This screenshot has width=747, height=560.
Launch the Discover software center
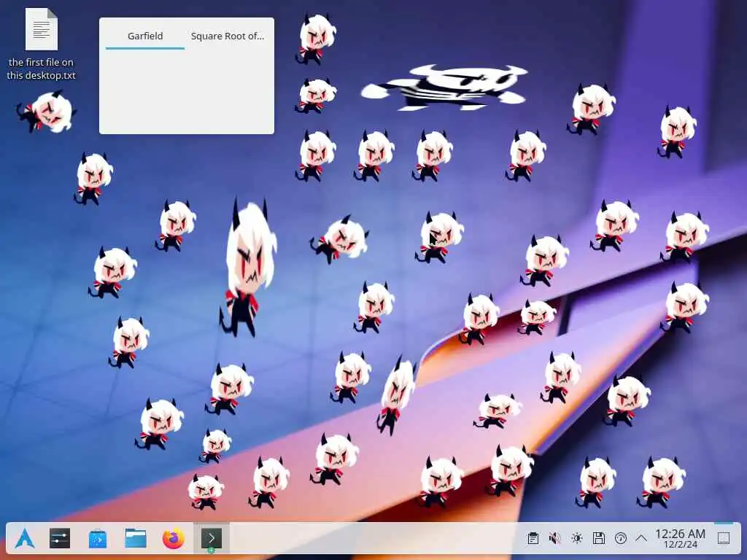(x=98, y=539)
